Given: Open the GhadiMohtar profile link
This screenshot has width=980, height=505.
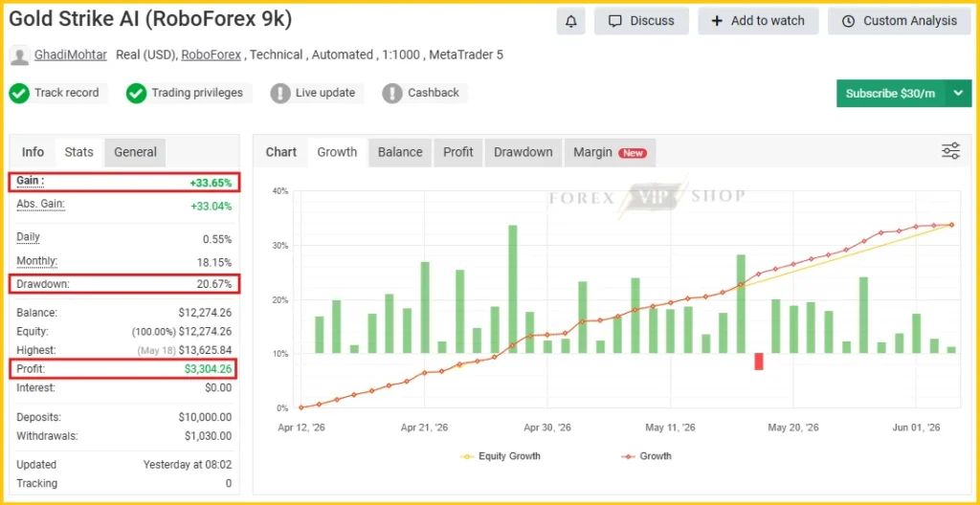Looking at the screenshot, I should [73, 55].
